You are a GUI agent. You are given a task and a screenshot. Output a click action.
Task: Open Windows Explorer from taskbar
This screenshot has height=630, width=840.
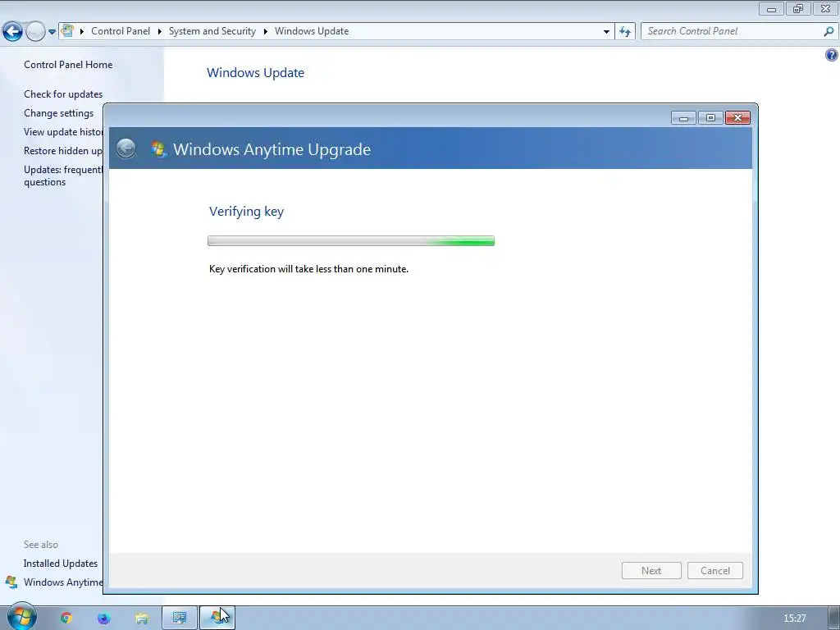(x=142, y=619)
